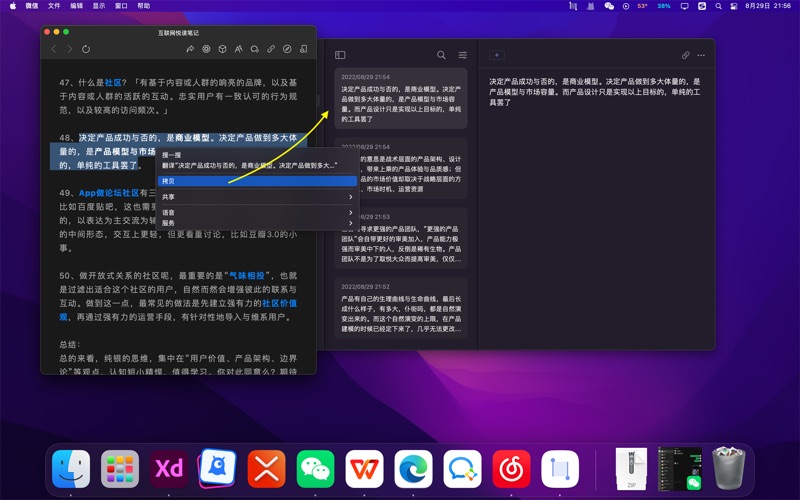Go back with the left arrow
Viewport: 800px width, 500px height.
click(54, 49)
